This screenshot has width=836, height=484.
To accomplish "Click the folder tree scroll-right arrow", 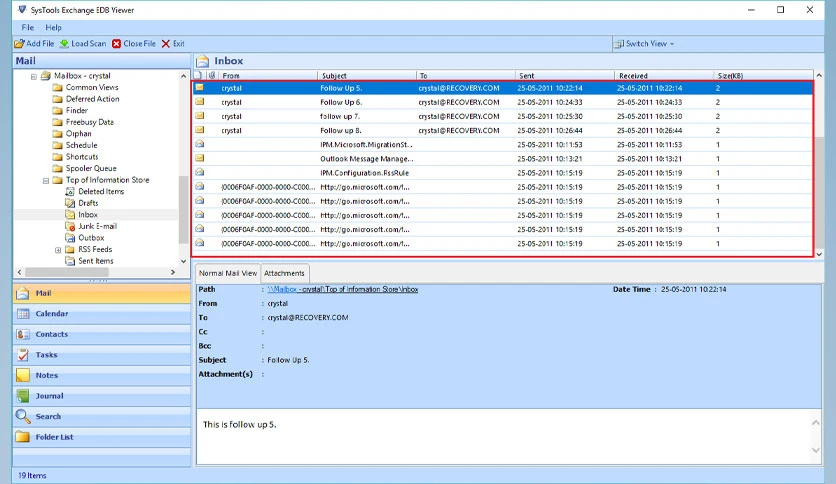I will click(x=173, y=272).
